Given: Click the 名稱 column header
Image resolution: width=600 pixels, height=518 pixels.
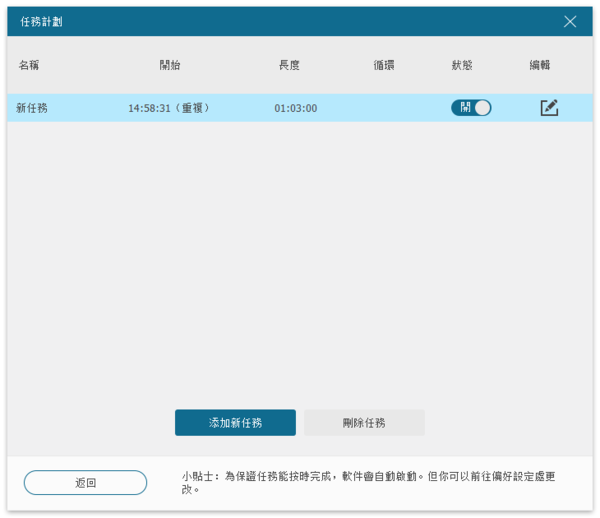Looking at the screenshot, I should coord(29,65).
